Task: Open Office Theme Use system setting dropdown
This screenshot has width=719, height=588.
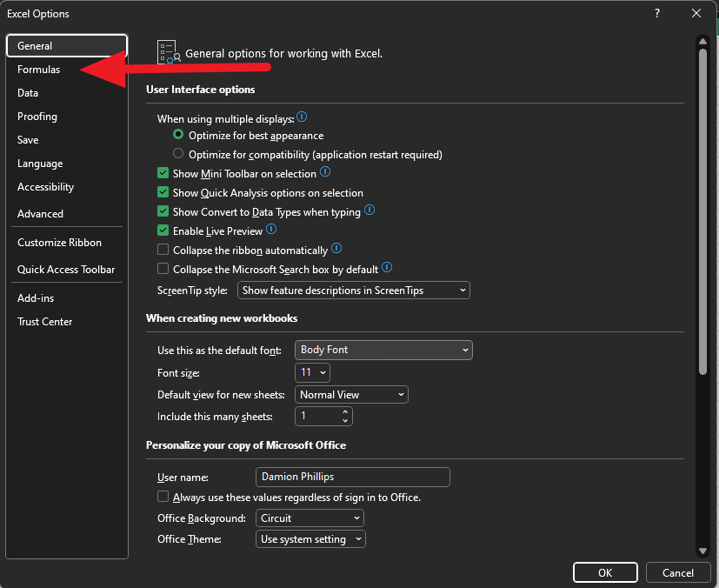Action: [310, 539]
